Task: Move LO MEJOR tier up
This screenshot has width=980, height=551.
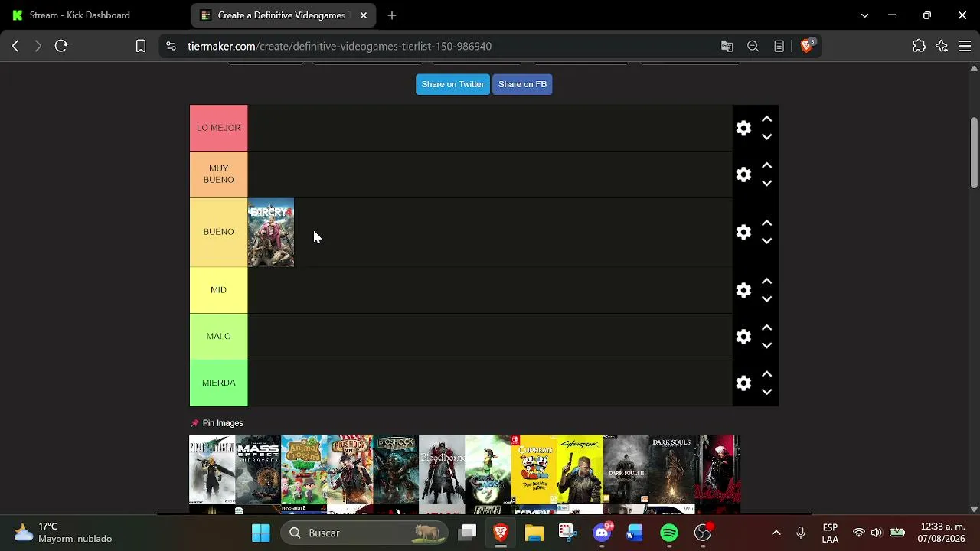Action: [766, 119]
